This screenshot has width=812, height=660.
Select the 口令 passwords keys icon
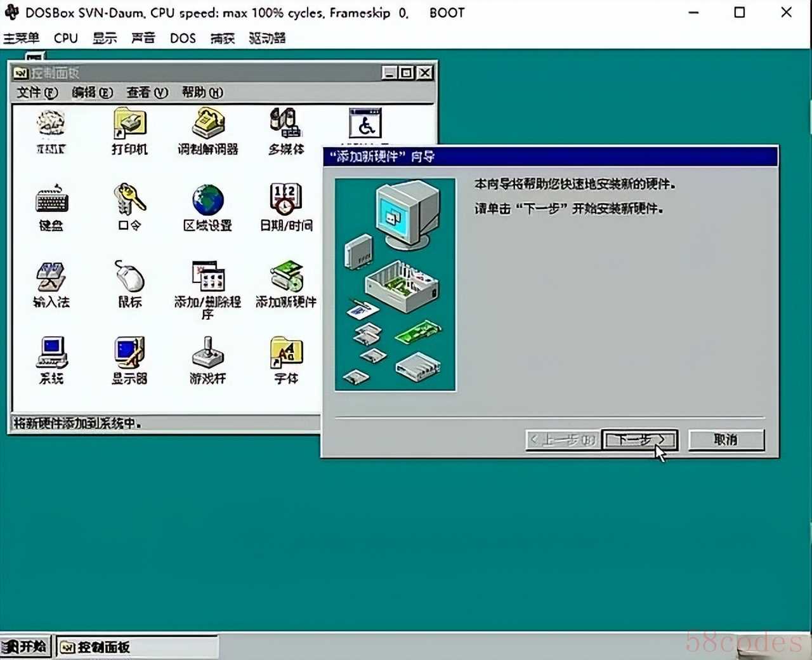[130, 207]
